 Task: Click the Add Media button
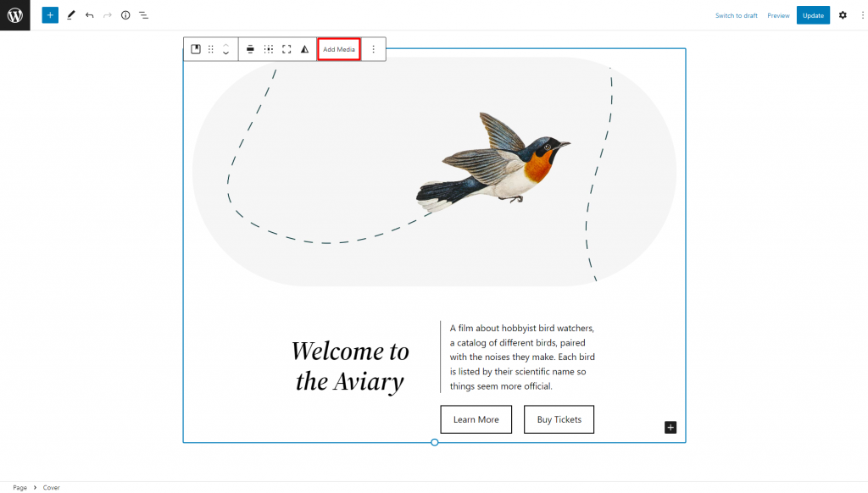[x=338, y=49]
